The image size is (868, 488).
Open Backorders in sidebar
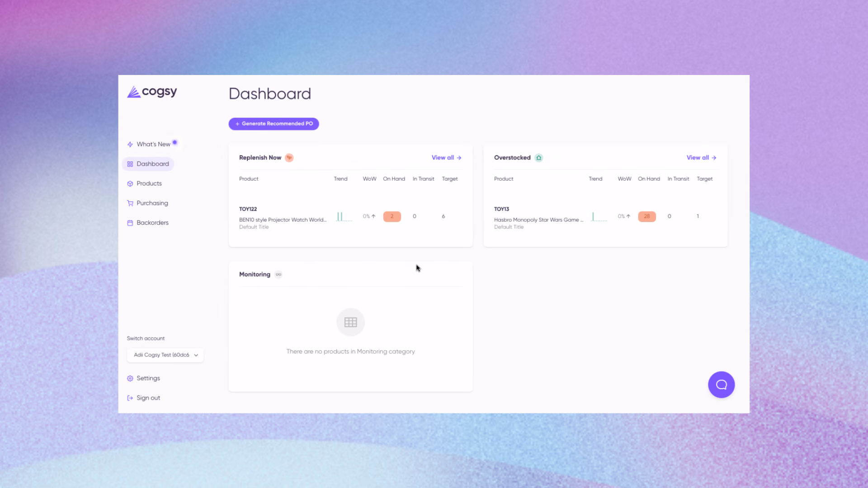click(148, 223)
